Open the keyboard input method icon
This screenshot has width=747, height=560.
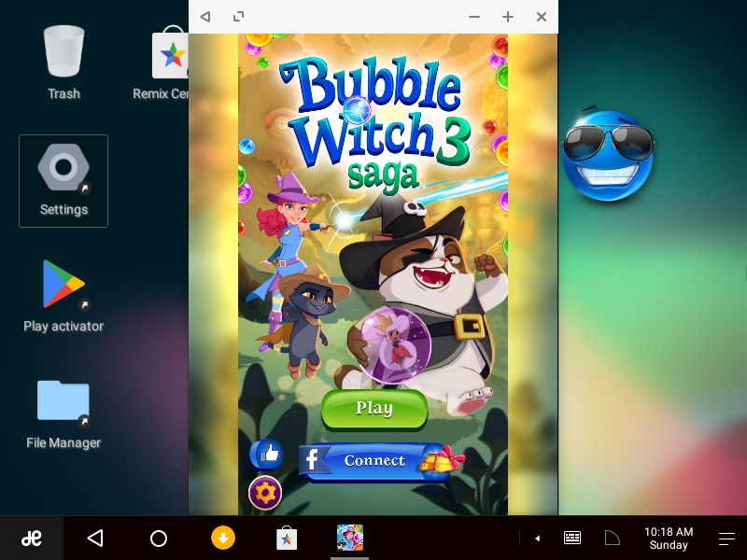click(572, 539)
